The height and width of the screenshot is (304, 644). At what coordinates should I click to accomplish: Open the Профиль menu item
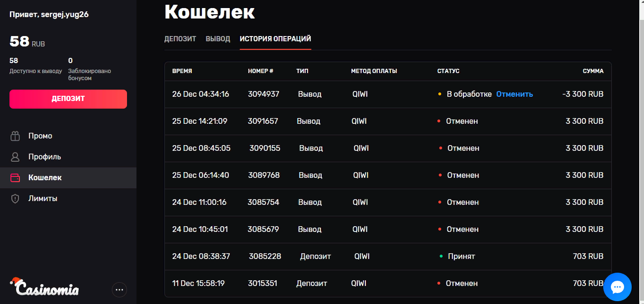[45, 157]
